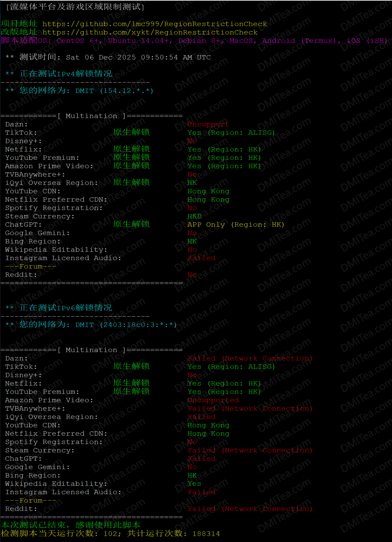Screen dimensions: 392x542
Task: Select 'Yes (Region: ALISG)' in the IPv4 section
Action: (x=231, y=132)
